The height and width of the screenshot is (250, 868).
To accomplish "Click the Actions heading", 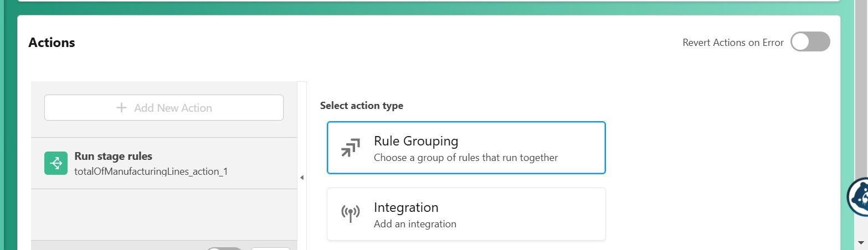I will 52,43.
